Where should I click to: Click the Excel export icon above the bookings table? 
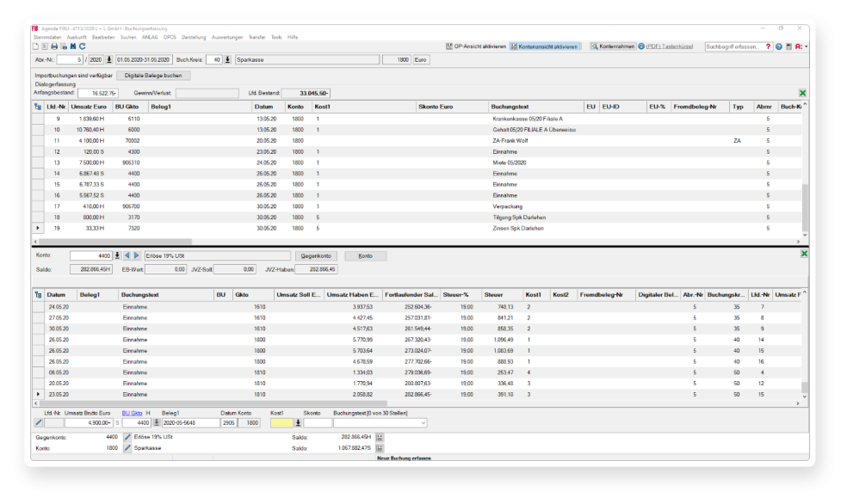pyautogui.click(x=802, y=93)
